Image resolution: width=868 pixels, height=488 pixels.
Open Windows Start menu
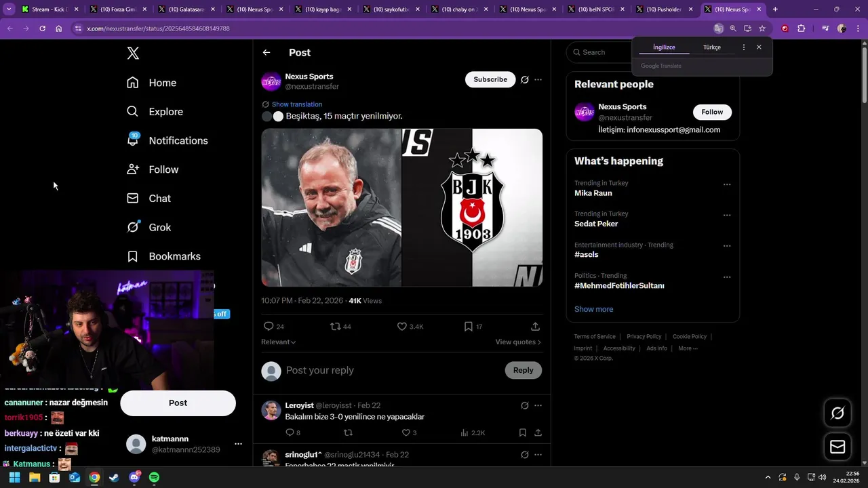14,477
